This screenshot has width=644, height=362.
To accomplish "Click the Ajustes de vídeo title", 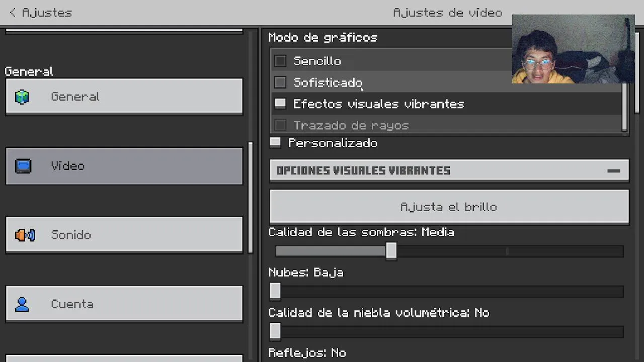I will (x=447, y=13).
